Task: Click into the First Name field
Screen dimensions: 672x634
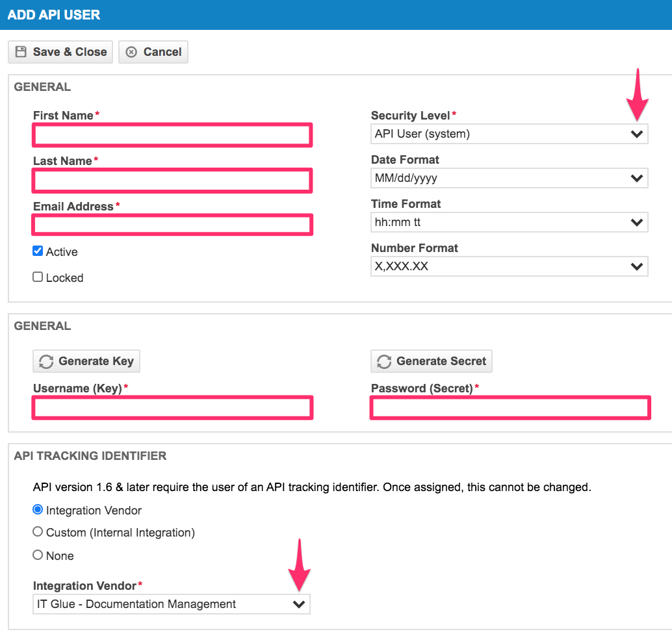Action: coord(172,135)
